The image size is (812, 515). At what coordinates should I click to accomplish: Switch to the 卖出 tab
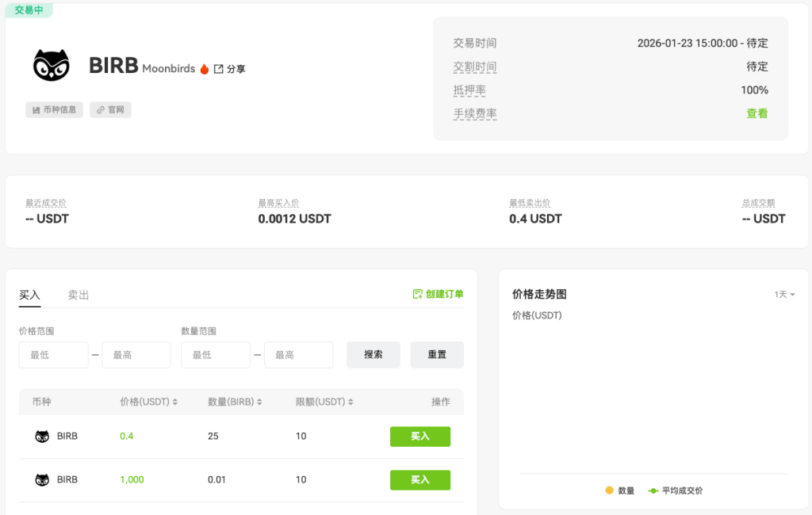click(78, 294)
